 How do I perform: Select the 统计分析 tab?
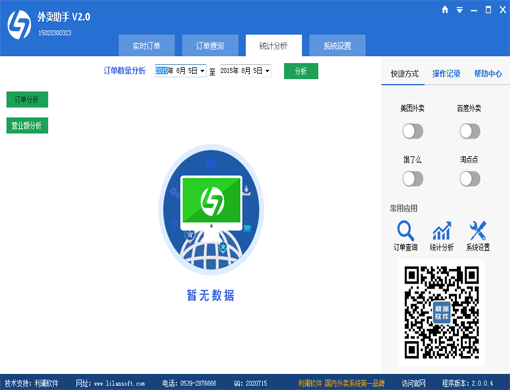click(x=274, y=45)
